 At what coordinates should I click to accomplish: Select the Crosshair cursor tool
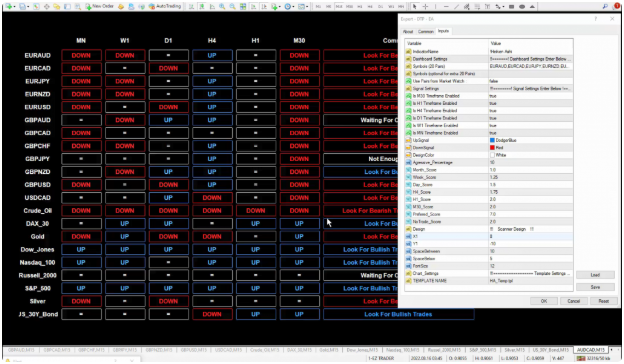425,6
